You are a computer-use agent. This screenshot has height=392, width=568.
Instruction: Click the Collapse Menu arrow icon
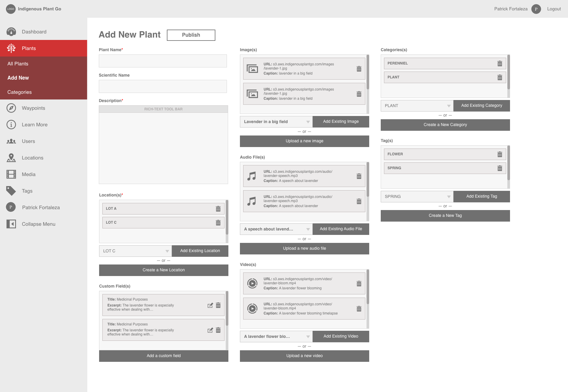[x=11, y=224]
